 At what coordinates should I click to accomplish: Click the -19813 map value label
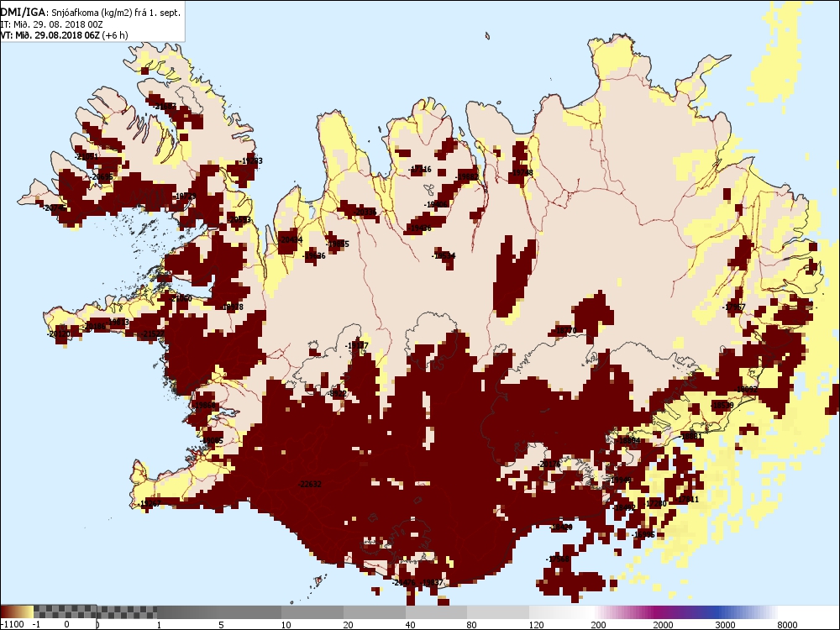[118, 323]
